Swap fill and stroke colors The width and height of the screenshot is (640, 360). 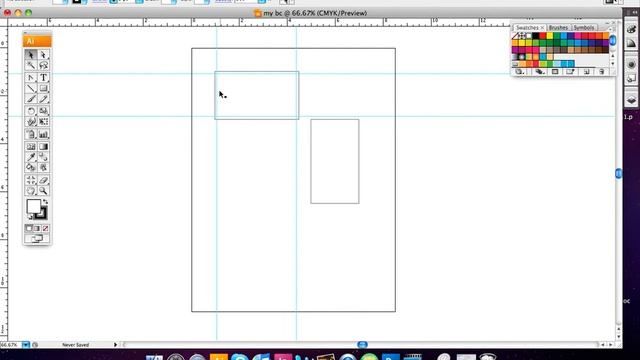pos(45,202)
